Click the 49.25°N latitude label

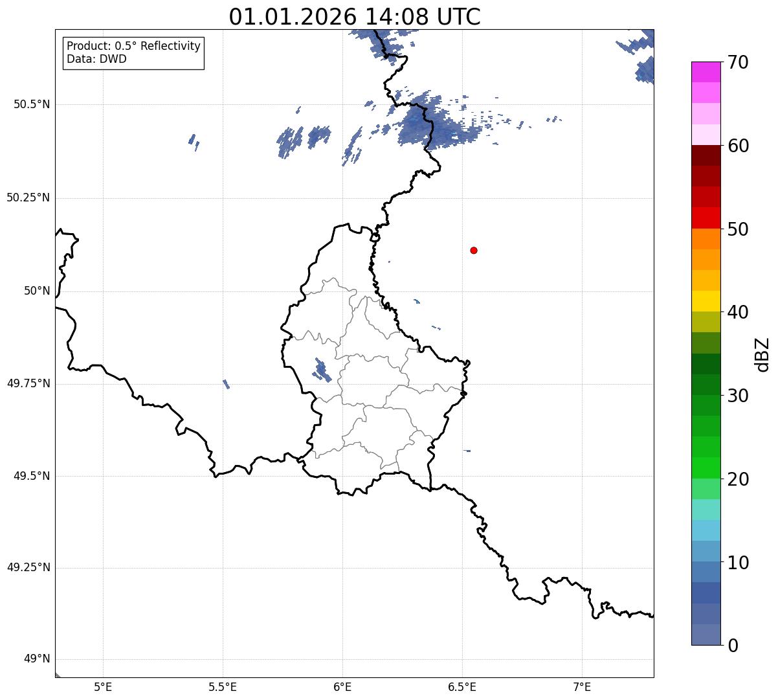point(28,568)
